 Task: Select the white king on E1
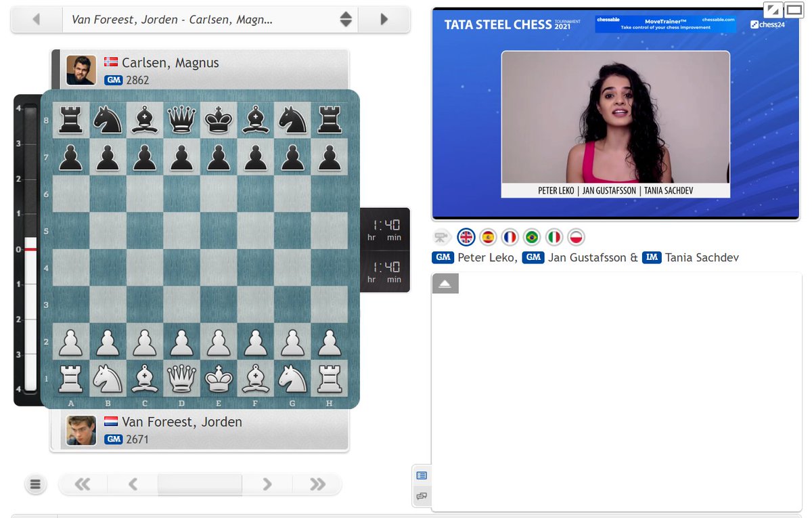click(x=219, y=378)
